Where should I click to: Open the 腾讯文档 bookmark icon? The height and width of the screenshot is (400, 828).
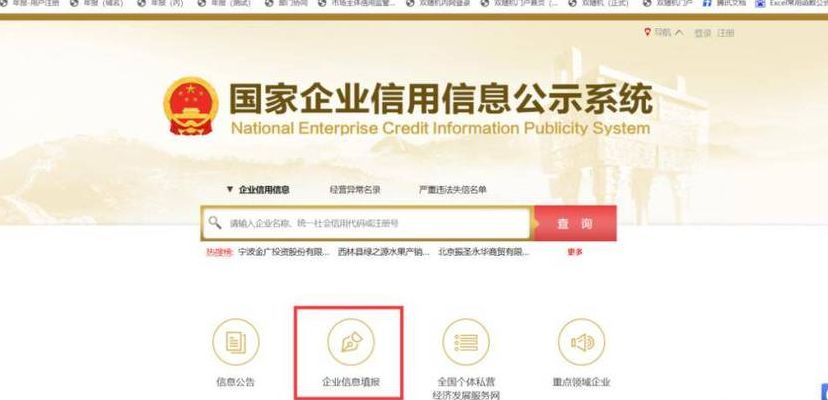click(x=707, y=3)
